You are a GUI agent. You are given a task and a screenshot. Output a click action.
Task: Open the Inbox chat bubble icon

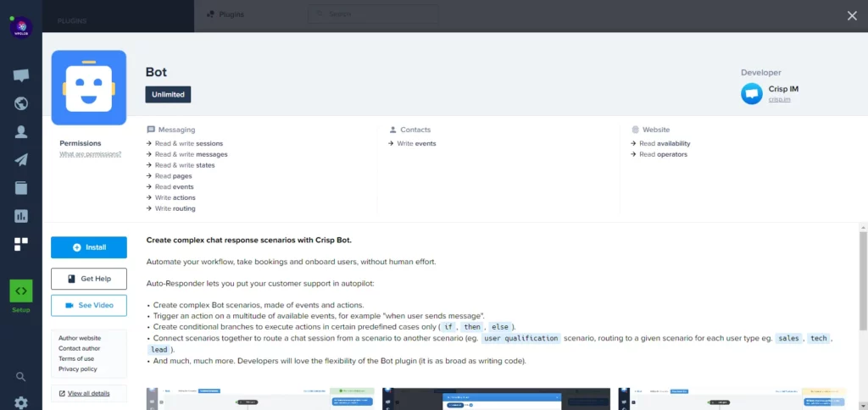[x=21, y=75]
